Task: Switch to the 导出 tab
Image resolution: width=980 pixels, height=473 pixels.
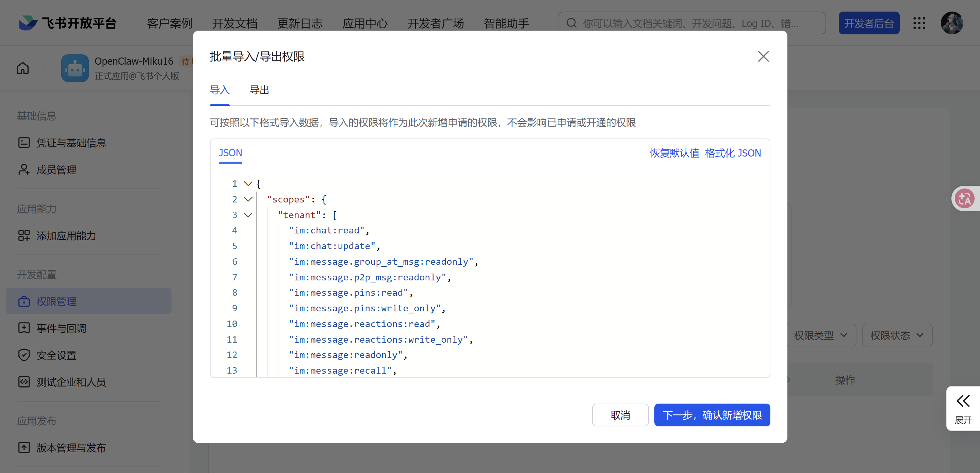Action: coord(259,90)
